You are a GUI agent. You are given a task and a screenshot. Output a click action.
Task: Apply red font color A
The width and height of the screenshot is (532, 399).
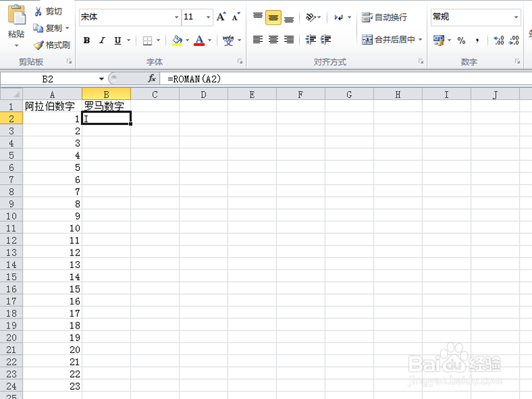199,41
